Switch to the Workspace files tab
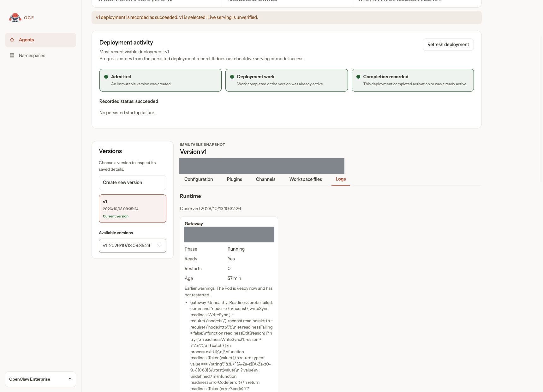The height and width of the screenshot is (392, 543). point(306,179)
